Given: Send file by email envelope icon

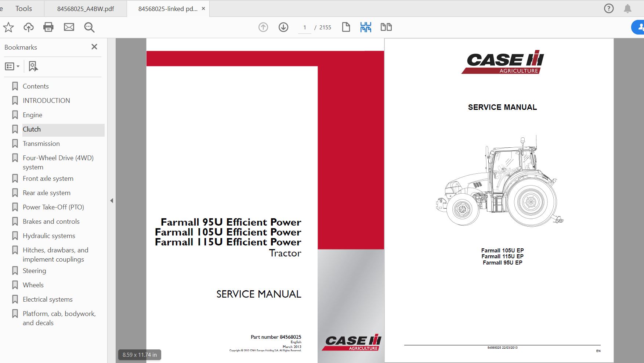Looking at the screenshot, I should [x=69, y=27].
